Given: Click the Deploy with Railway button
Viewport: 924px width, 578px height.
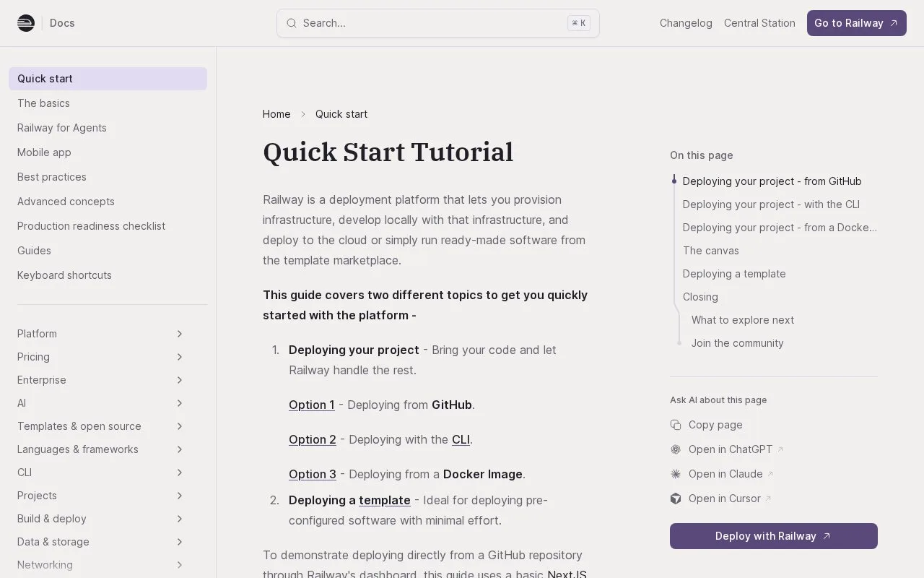Looking at the screenshot, I should [x=773, y=536].
